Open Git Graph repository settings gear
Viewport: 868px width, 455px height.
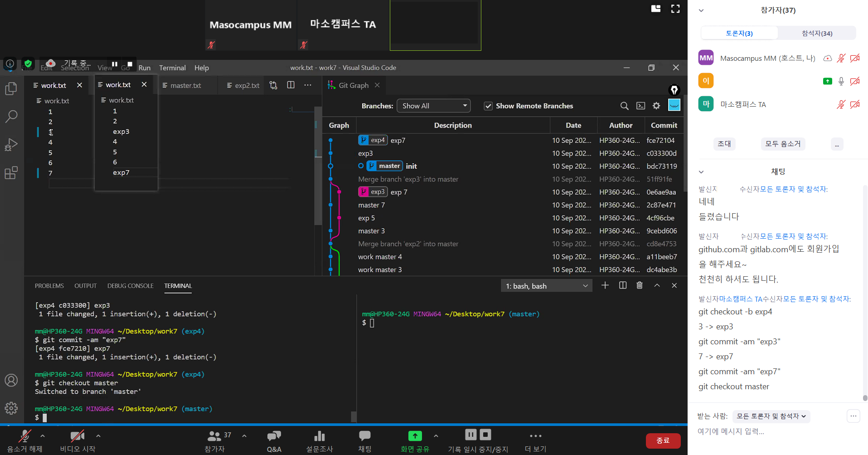coord(656,106)
